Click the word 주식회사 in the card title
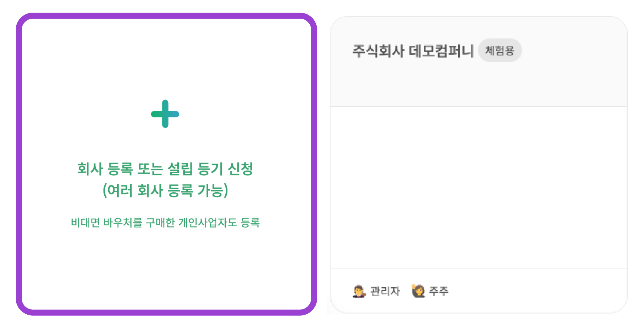644x330 pixels. click(379, 50)
